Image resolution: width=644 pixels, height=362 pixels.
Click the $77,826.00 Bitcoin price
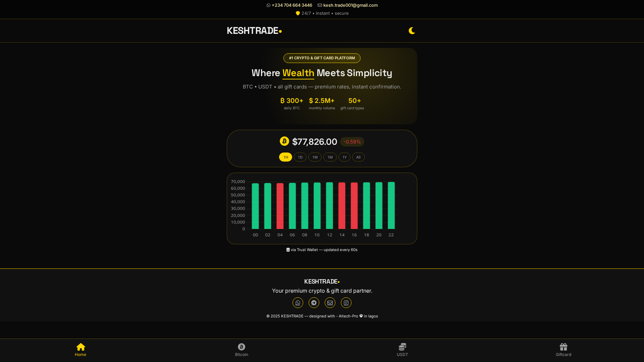point(315,142)
